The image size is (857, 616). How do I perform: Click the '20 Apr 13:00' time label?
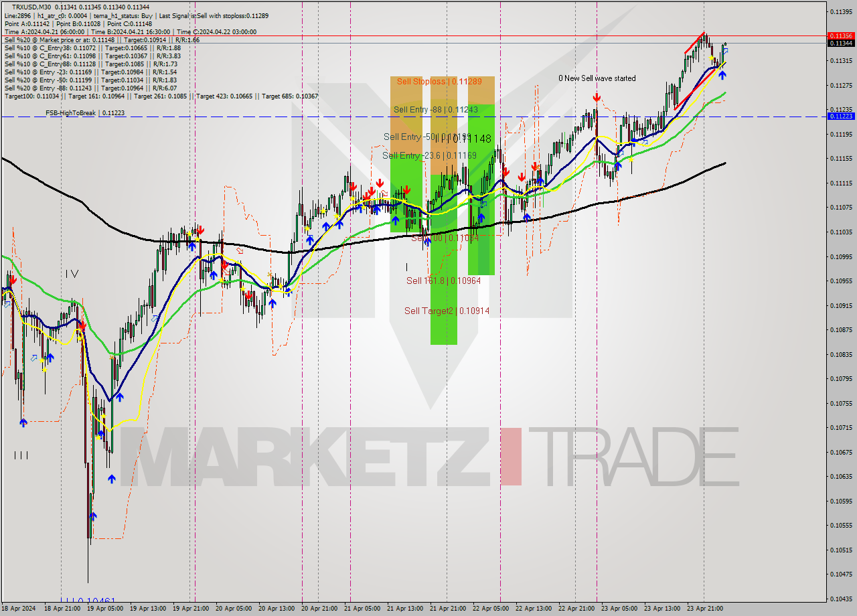(277, 609)
